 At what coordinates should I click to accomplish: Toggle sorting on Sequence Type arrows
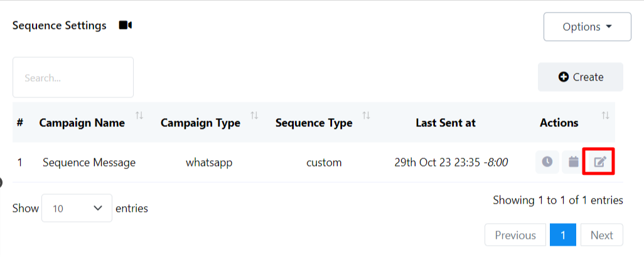click(366, 116)
